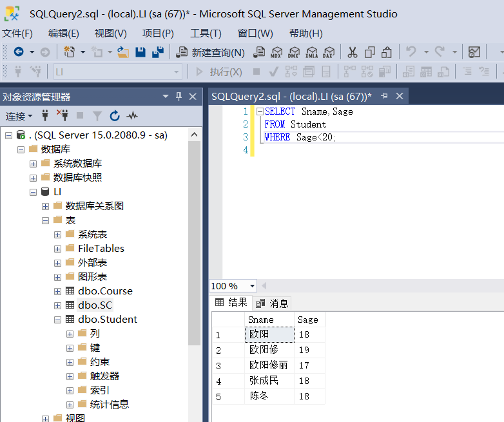
Task: Click the Open File folder icon
Action: point(123,52)
